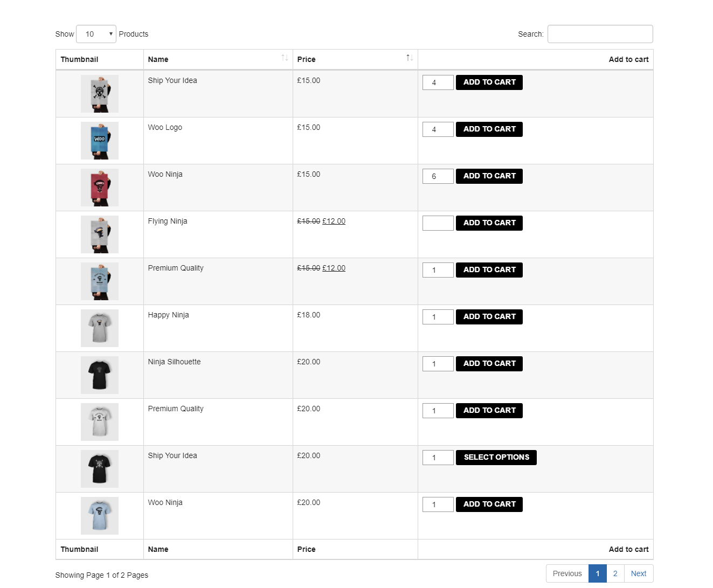
Task: Add the Ninja Silhouette shirt to cart
Action: (x=489, y=364)
